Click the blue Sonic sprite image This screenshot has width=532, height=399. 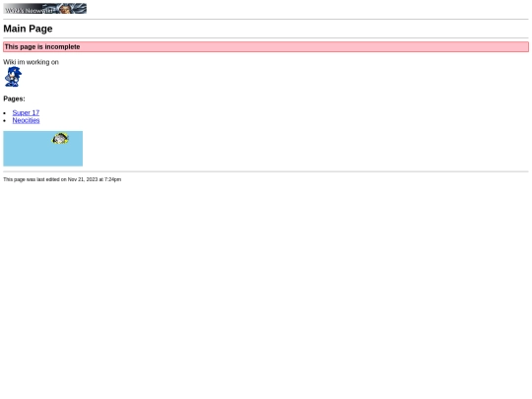click(13, 76)
